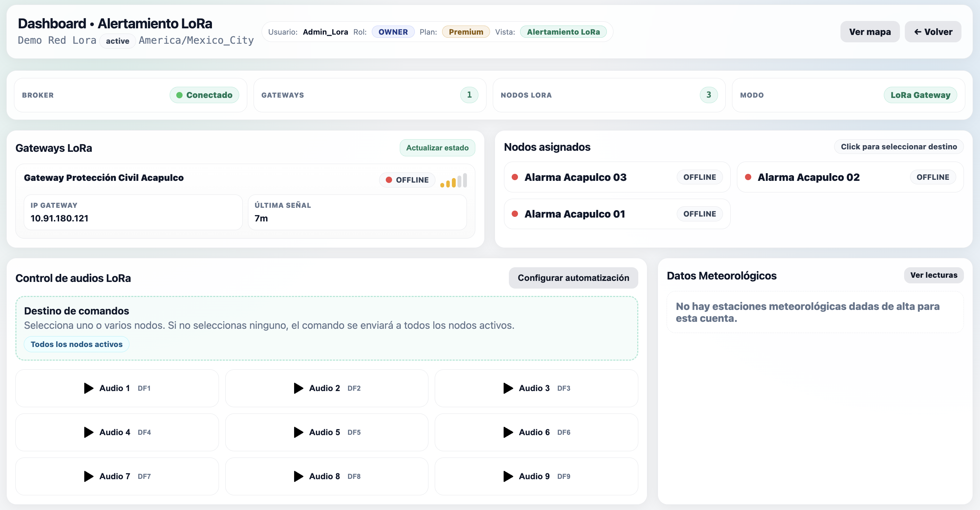Click the gateway OFFLINE status badge
The image size is (980, 510).
(x=407, y=180)
